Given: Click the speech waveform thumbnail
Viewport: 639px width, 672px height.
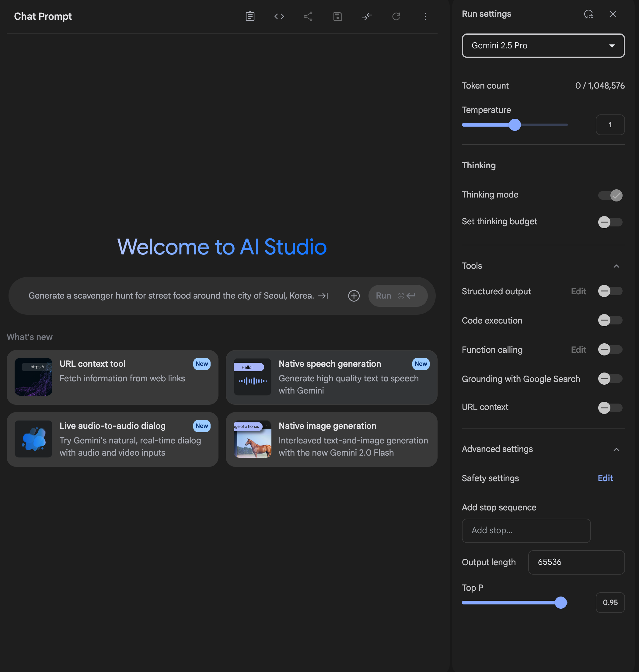Looking at the screenshot, I should (x=252, y=377).
